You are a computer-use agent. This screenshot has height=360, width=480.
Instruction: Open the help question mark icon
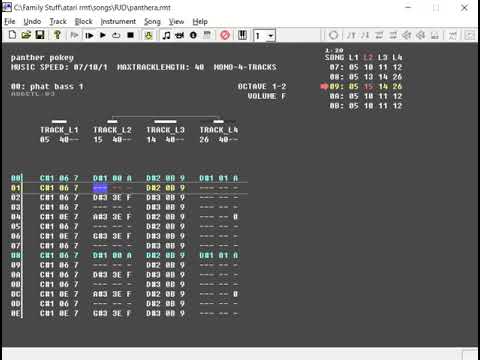tap(57, 35)
